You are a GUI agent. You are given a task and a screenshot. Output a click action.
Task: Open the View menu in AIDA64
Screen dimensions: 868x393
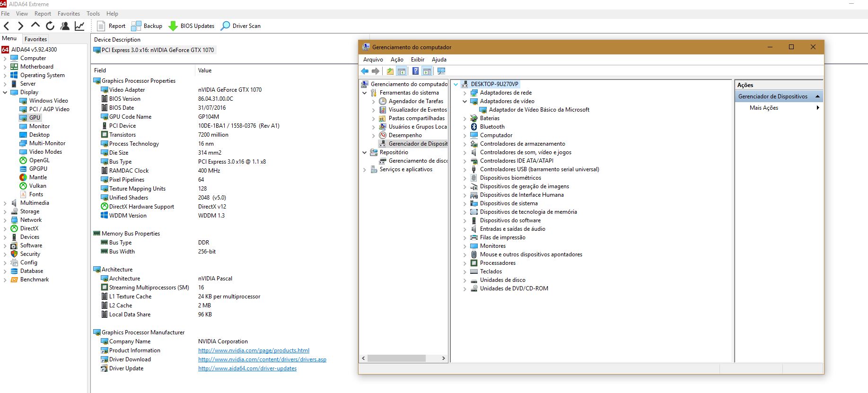[22, 14]
